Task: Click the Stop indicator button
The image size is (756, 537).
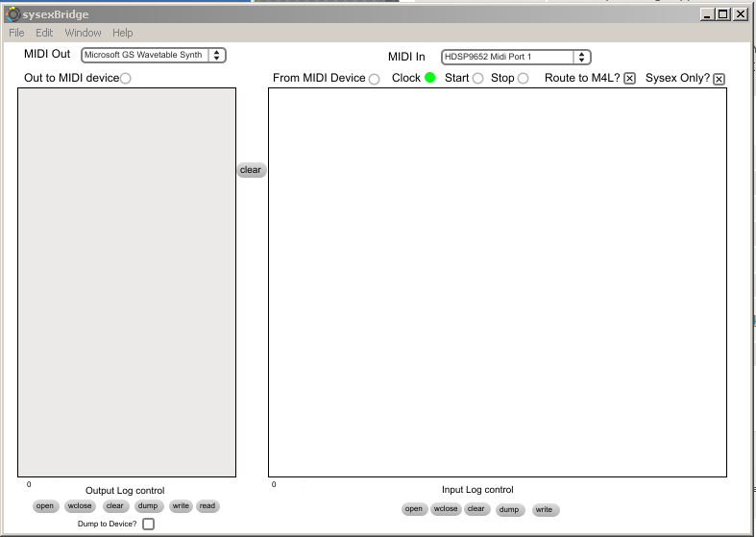Action: pyautogui.click(x=523, y=79)
